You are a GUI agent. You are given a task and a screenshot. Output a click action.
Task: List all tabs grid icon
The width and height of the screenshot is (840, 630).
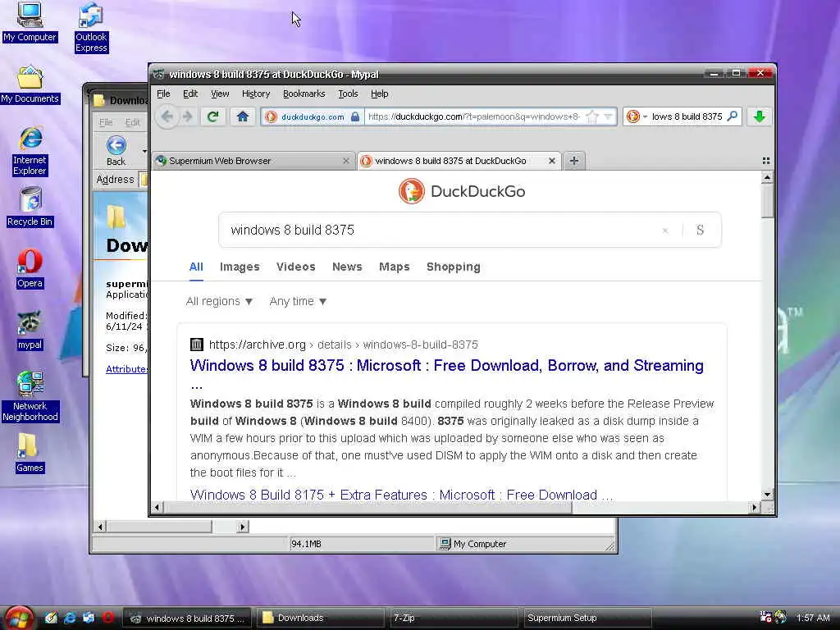click(766, 161)
